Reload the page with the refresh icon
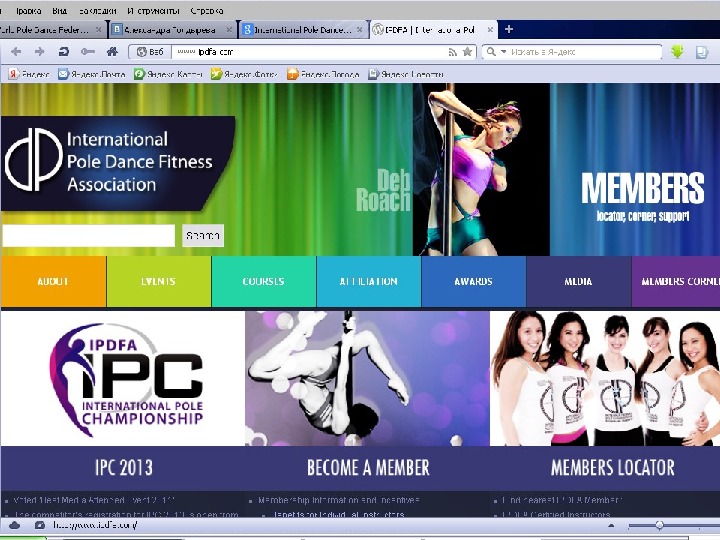This screenshot has height=540, width=720. [63, 51]
